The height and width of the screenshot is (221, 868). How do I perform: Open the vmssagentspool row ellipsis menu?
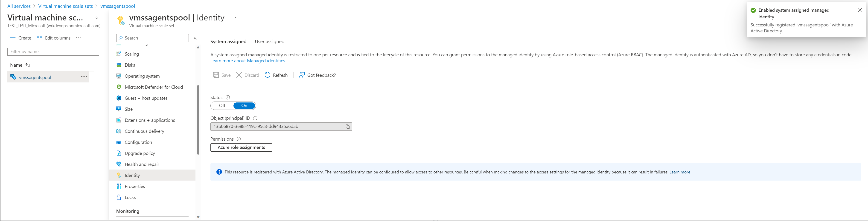click(84, 77)
